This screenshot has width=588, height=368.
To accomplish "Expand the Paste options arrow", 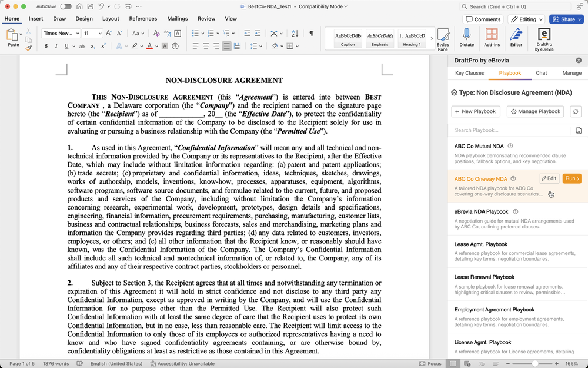I will tap(21, 34).
